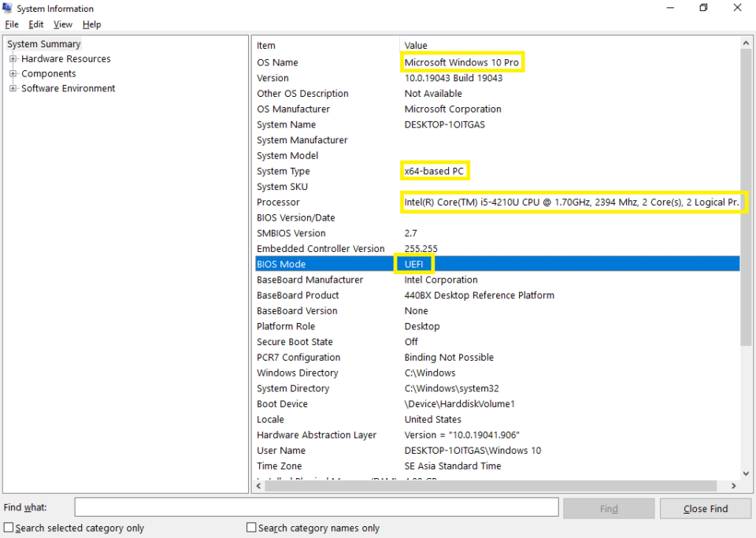Open the Edit menu

(36, 24)
